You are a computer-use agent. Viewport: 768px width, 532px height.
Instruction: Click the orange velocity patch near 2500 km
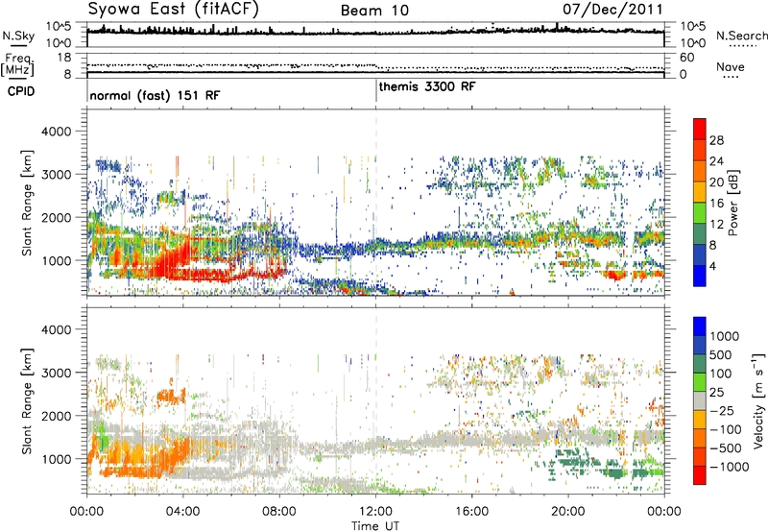click(172, 395)
